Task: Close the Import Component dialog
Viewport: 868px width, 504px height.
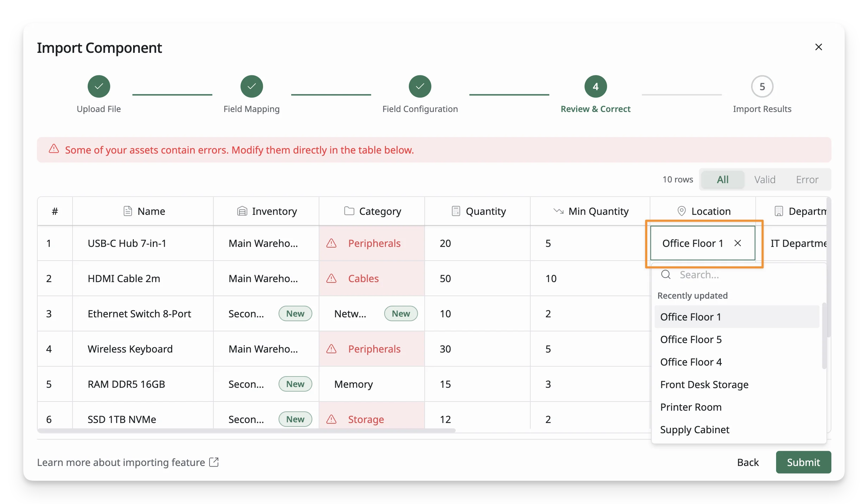Action: tap(818, 47)
